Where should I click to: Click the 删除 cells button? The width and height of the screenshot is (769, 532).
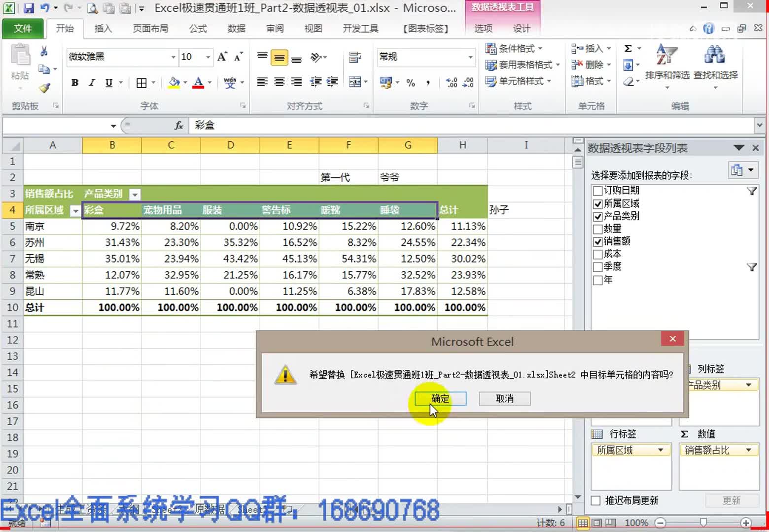(x=591, y=65)
